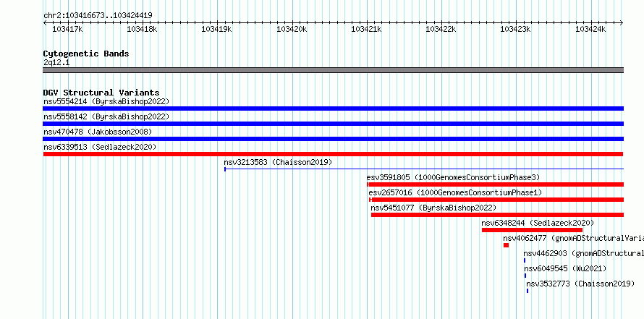Image resolution: width=644 pixels, height=319 pixels.
Task: Click the nsv6339513 (Sedlazeck2020) label
Action: [100, 147]
